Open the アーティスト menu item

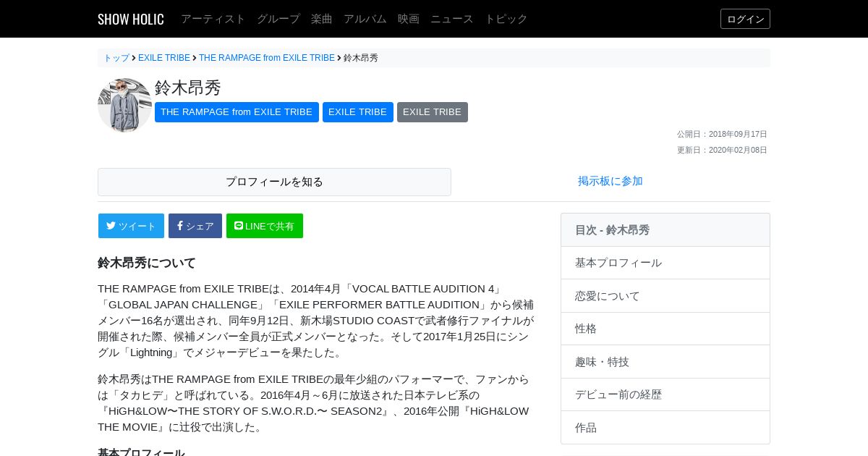(213, 19)
